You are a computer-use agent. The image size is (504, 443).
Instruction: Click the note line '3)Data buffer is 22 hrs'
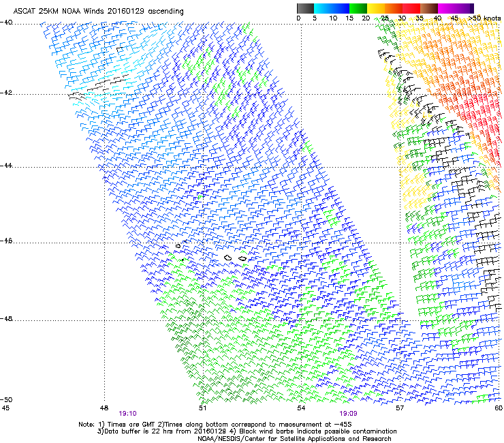point(247,431)
